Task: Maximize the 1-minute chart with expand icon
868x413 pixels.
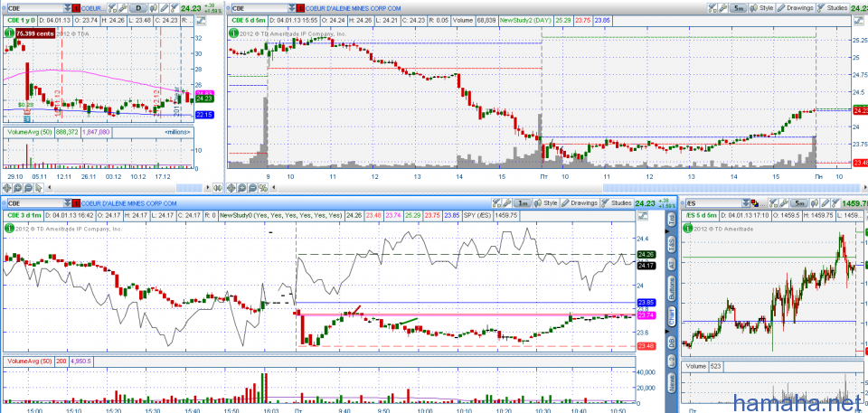Action: coord(643,215)
